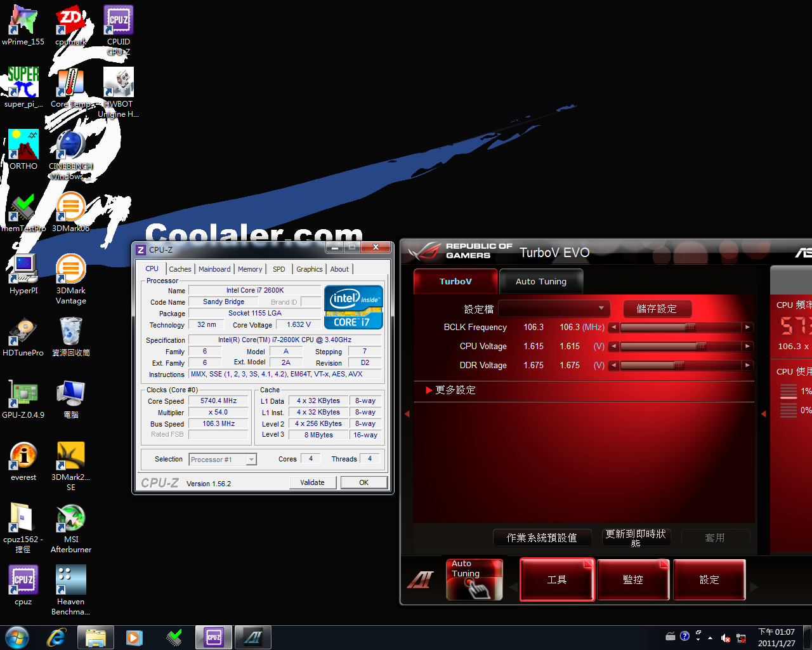812x650 pixels.
Task: Click the 儲存設定 save profile button
Action: point(657,308)
